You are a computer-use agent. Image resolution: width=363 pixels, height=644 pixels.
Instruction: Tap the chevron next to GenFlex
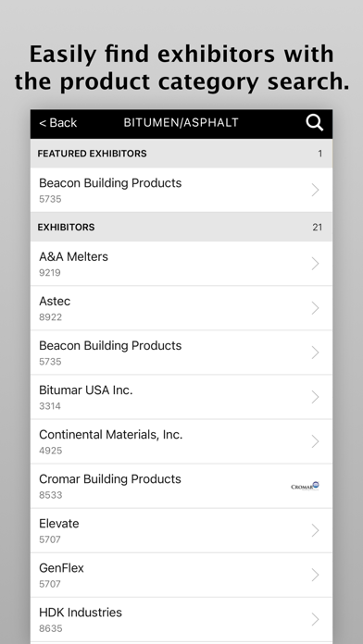pos(316,575)
